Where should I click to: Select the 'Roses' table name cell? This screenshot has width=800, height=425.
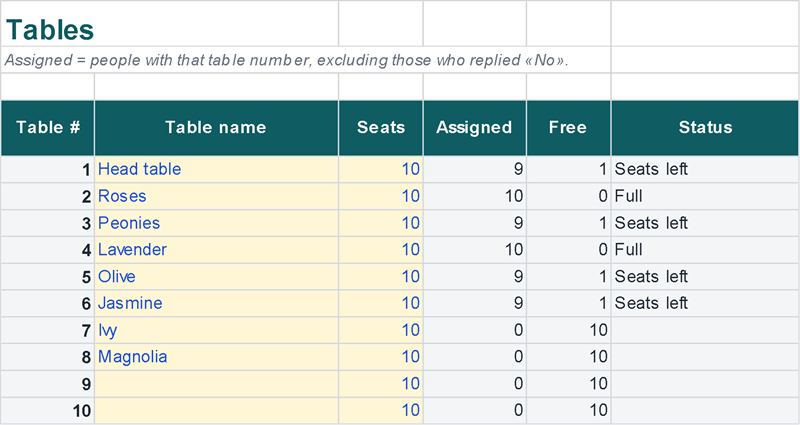pyautogui.click(x=216, y=196)
